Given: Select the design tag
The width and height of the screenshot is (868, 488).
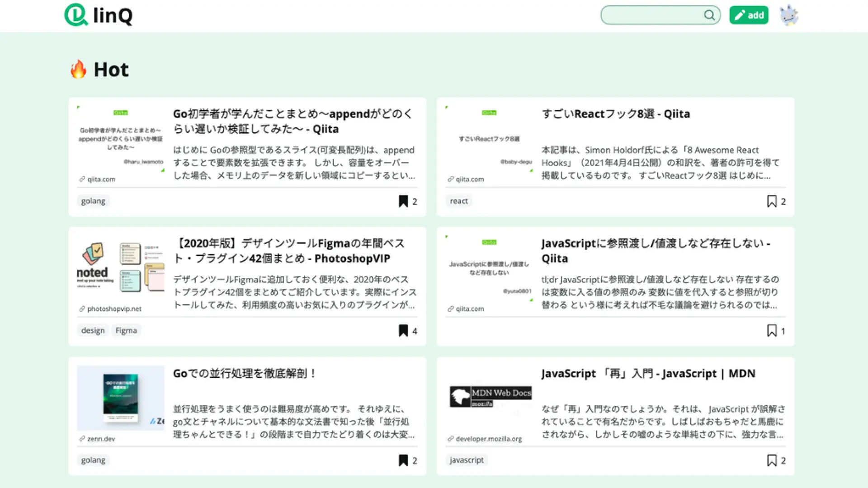Looking at the screenshot, I should [x=93, y=331].
